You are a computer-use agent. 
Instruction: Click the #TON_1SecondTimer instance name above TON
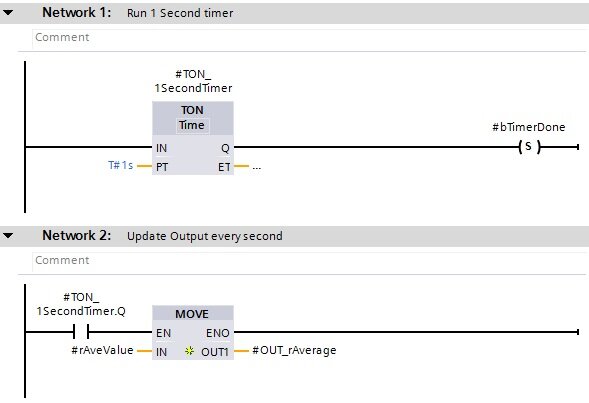[x=193, y=81]
